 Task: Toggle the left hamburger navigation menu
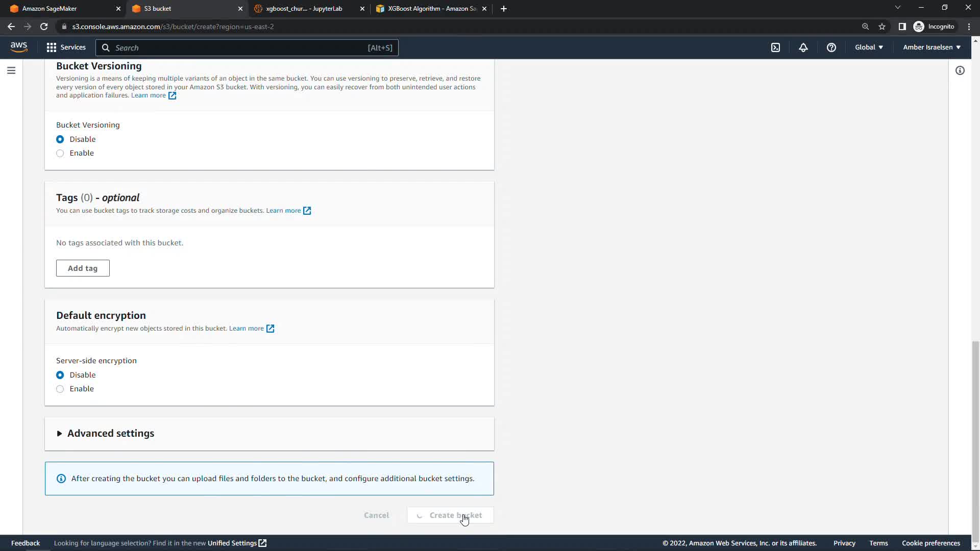coord(11,70)
